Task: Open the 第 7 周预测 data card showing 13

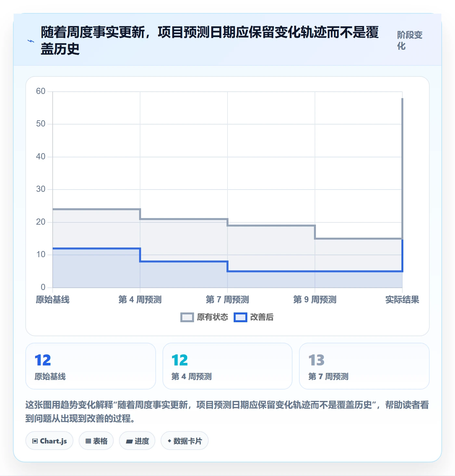Action: pos(364,366)
